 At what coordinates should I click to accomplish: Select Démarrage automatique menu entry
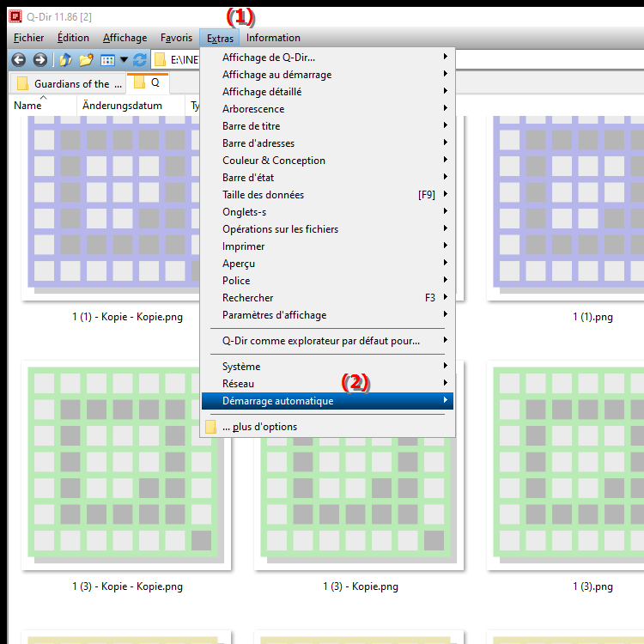click(x=327, y=401)
